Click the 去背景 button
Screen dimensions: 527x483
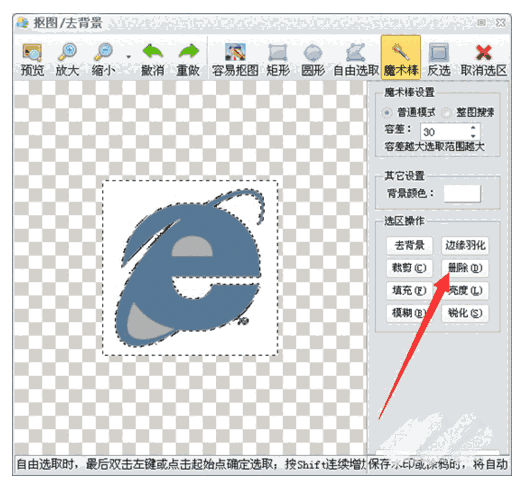[x=409, y=245]
